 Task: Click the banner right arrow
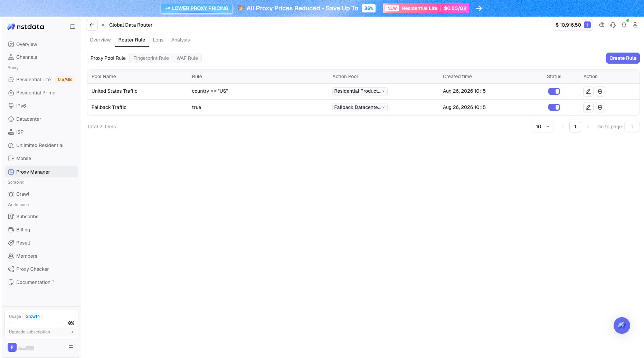click(x=479, y=8)
